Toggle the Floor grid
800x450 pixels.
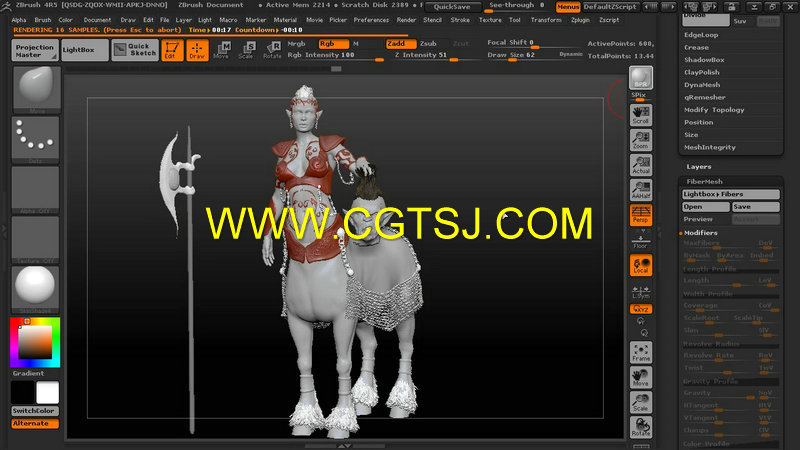tap(640, 240)
